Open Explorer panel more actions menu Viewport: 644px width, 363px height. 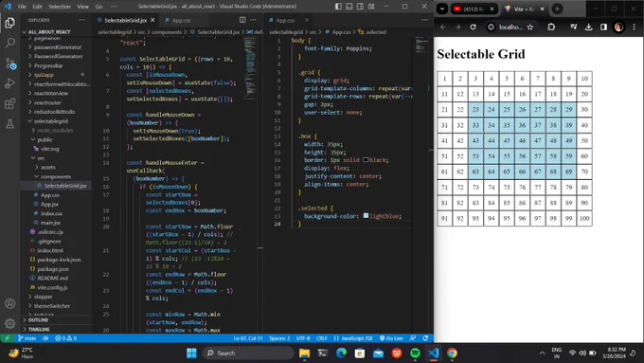point(81,20)
